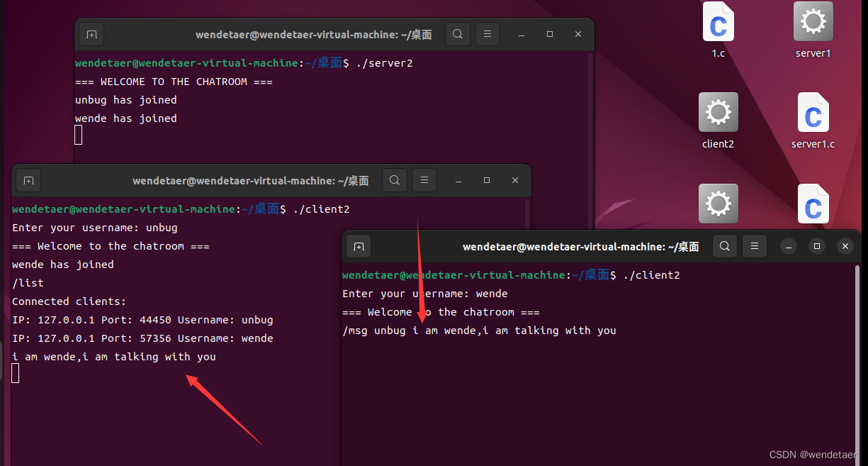Viewport: 868px width, 466px height.
Task: Click "wende has joined" in unbug terminal
Action: tap(63, 265)
